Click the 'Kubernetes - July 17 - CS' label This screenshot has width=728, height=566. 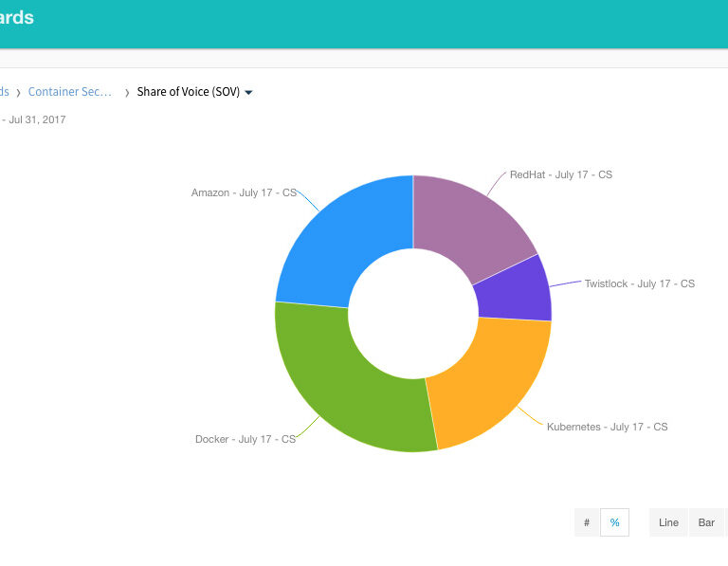click(x=607, y=427)
